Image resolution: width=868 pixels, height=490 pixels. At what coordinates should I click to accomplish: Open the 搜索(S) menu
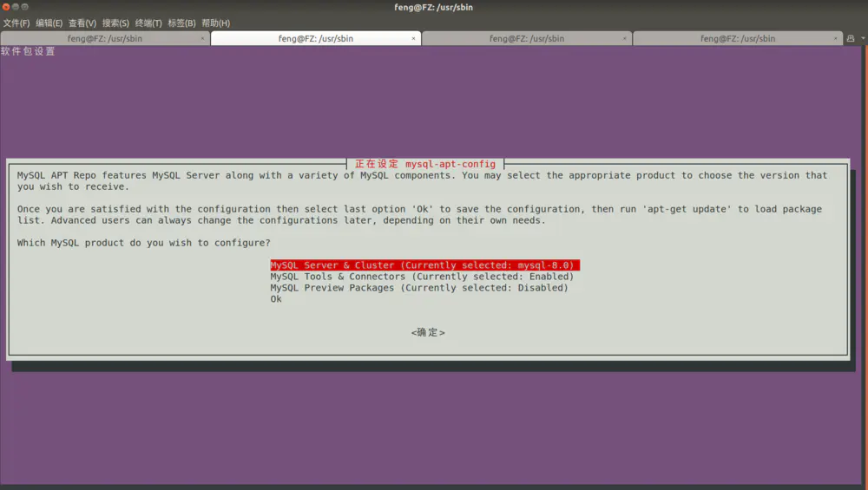tap(115, 23)
